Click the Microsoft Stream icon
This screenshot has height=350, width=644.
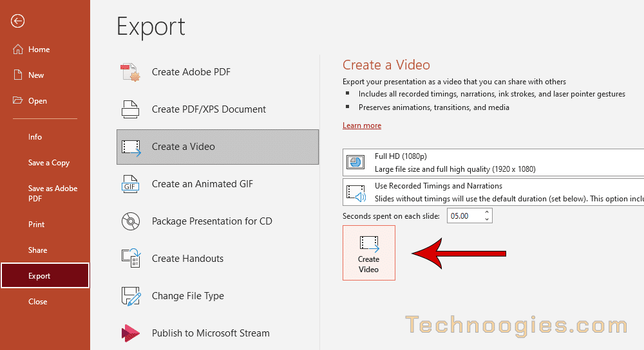coord(131,333)
